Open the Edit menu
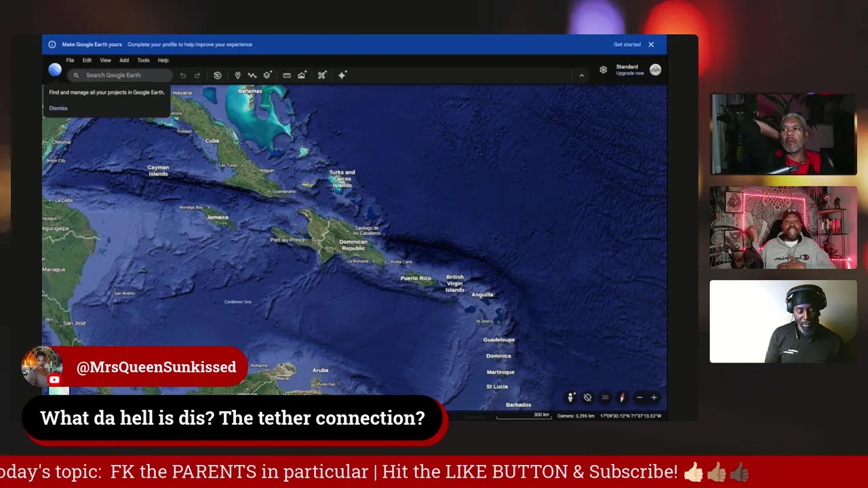Viewport: 868px width, 488px height. [x=87, y=60]
